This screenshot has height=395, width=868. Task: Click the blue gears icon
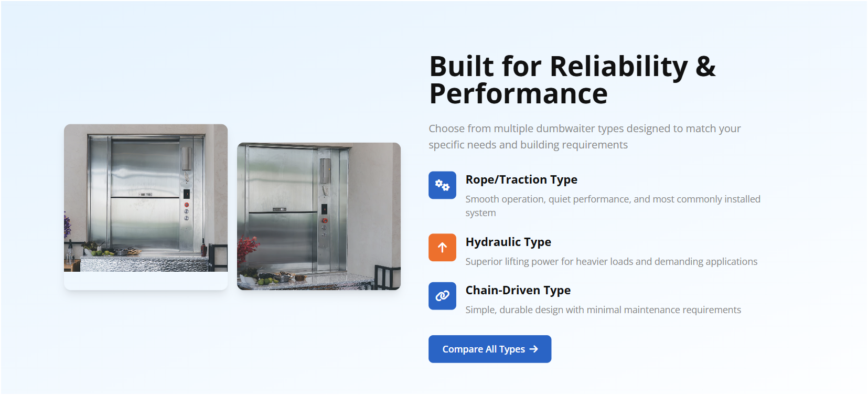click(442, 185)
